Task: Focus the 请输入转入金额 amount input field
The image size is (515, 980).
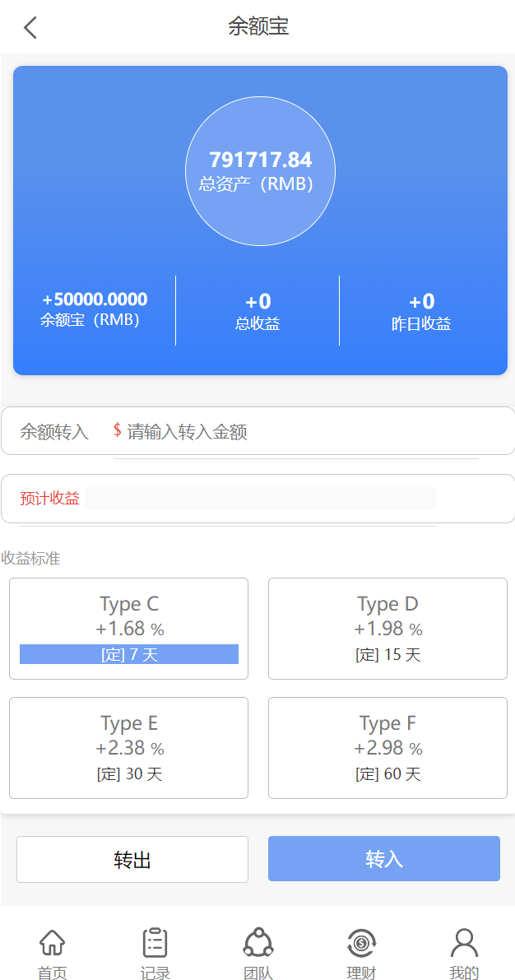Action: click(296, 432)
